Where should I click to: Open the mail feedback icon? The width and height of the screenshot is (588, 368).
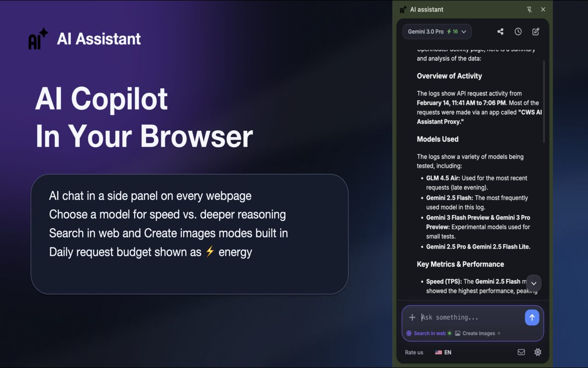coord(521,352)
